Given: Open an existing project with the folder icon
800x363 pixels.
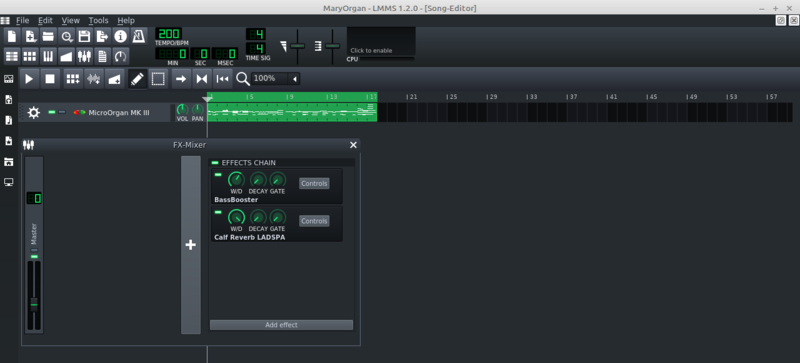Looking at the screenshot, I should point(48,36).
